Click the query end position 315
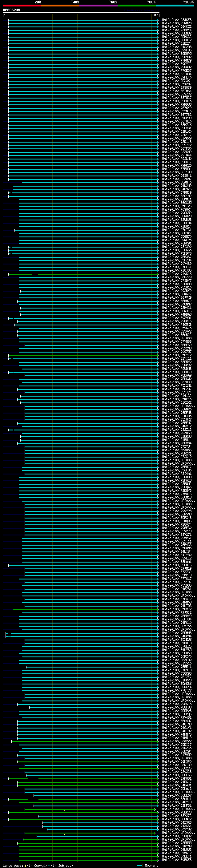197x868 pixels. point(155,15)
